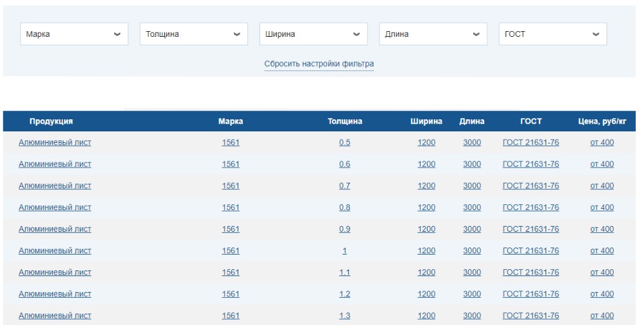This screenshot has height=325, width=644.
Task: Click the Длина column header in table
Action: point(472,121)
